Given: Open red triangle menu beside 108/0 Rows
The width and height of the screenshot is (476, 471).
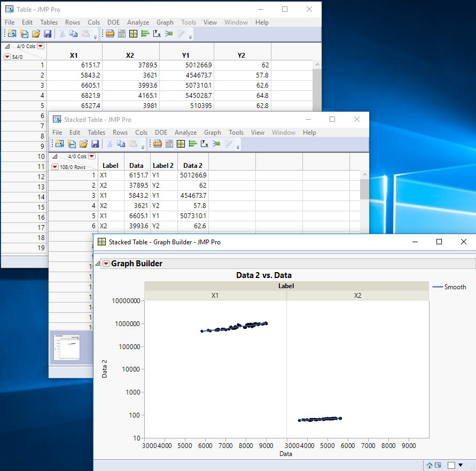Looking at the screenshot, I should [x=55, y=167].
